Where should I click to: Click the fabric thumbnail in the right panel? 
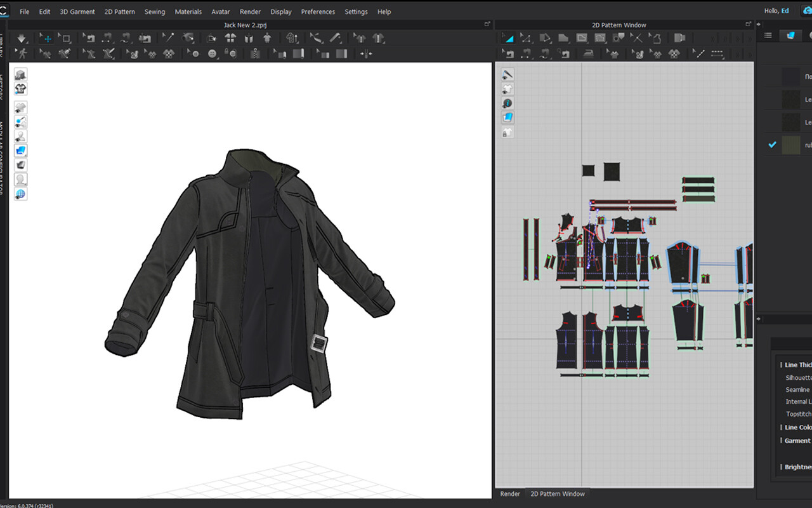pyautogui.click(x=790, y=145)
